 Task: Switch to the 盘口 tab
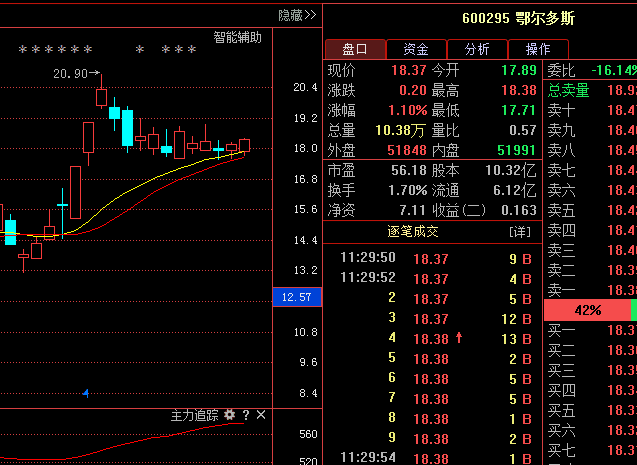[354, 49]
